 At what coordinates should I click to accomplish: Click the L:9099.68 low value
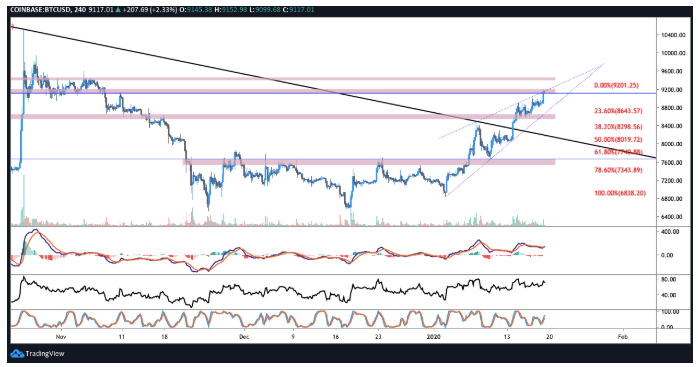tap(265, 9)
